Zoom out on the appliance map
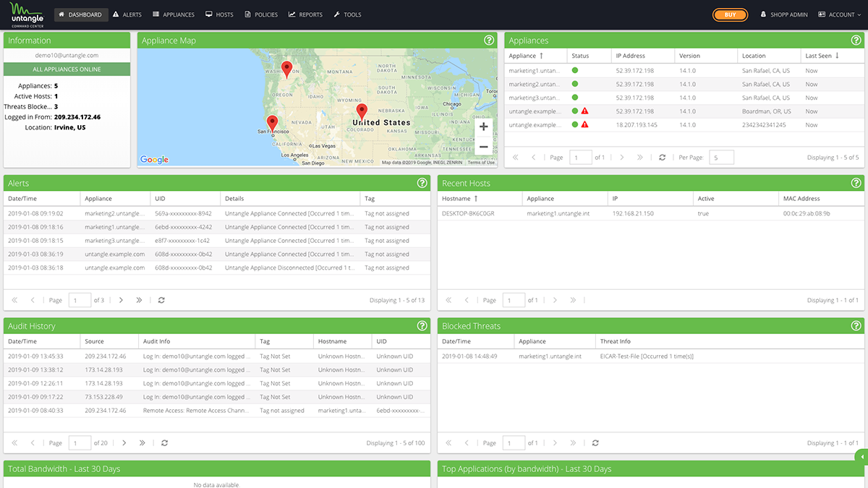 483,147
